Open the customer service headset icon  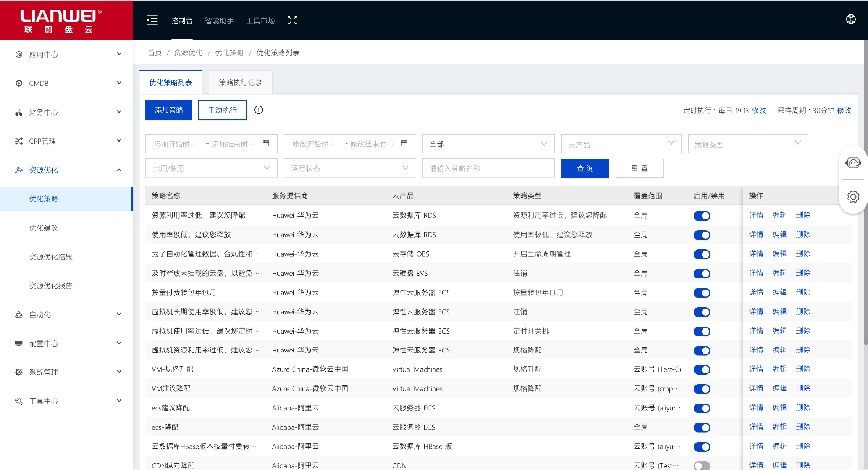point(853,163)
